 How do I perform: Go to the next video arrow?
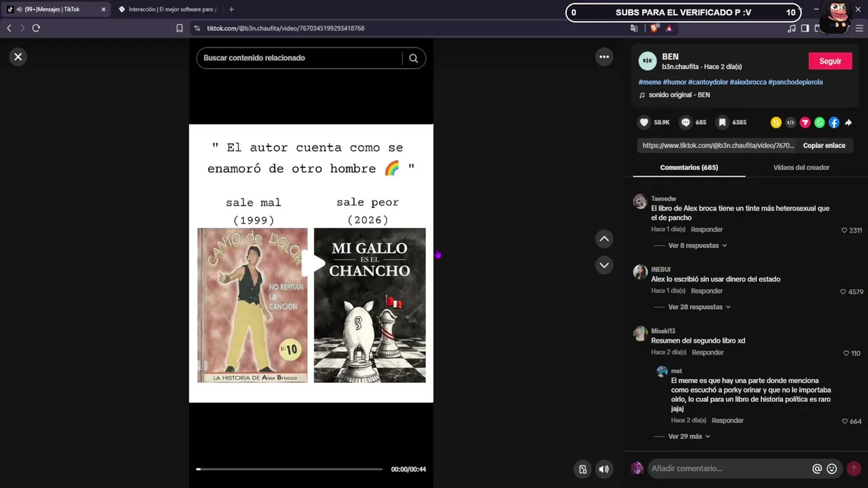click(x=604, y=265)
